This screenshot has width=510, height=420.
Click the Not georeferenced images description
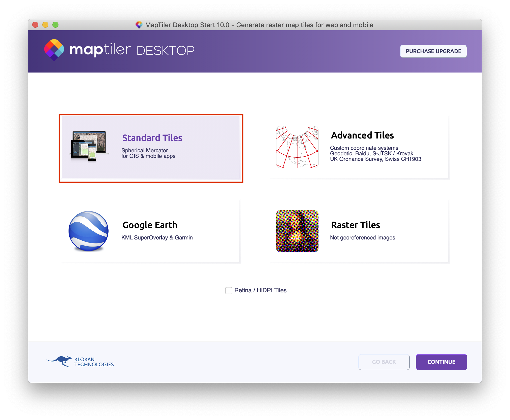pyautogui.click(x=362, y=237)
